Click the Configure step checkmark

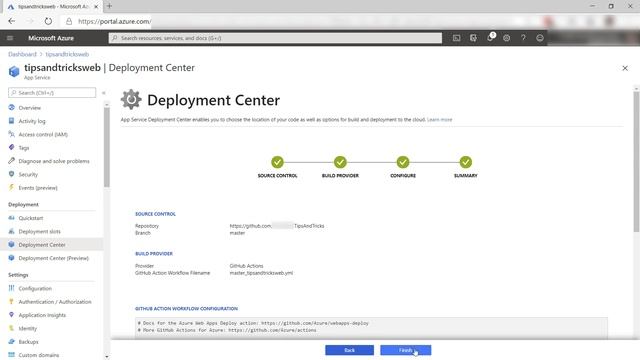[x=403, y=162]
